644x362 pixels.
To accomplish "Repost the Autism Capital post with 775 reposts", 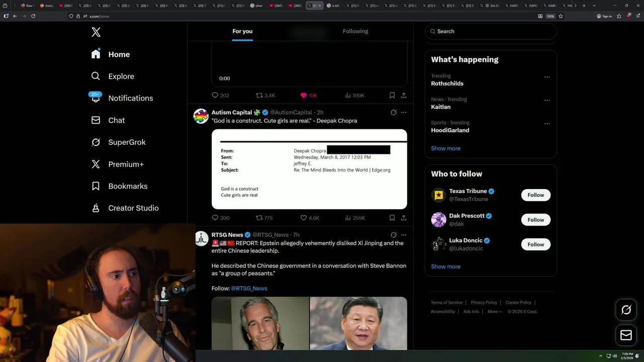I will [264, 218].
